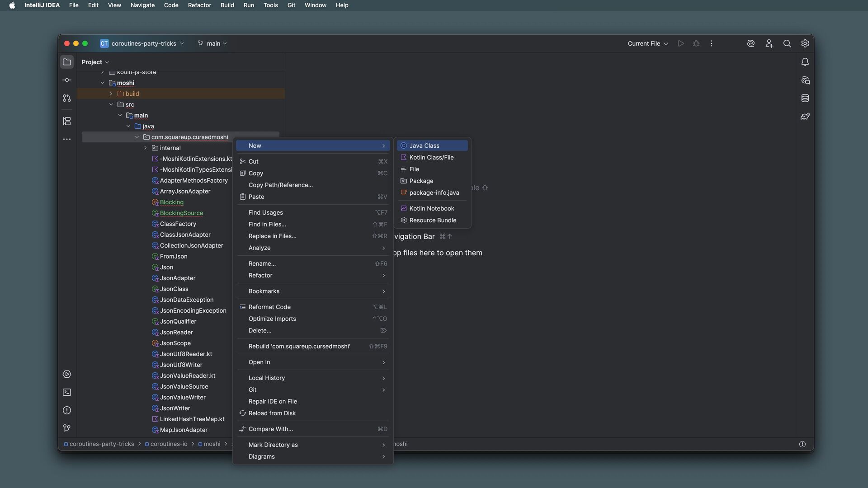Click Delete in the context menu
The height and width of the screenshot is (488, 868).
point(313,330)
